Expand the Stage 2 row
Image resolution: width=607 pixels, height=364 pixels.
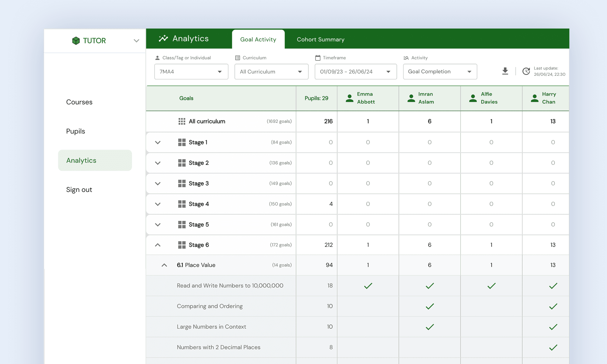pos(158,163)
